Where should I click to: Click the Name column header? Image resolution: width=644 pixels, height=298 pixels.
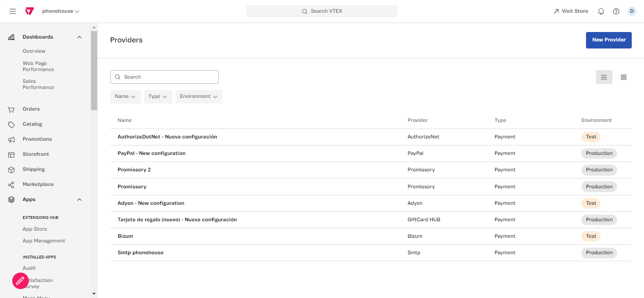(x=124, y=121)
